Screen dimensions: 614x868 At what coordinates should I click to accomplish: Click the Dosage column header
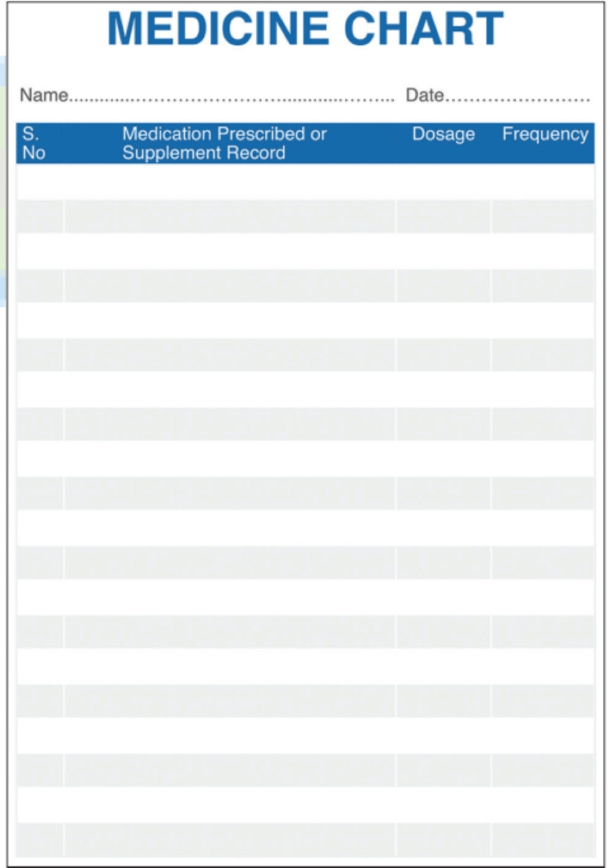[444, 134]
